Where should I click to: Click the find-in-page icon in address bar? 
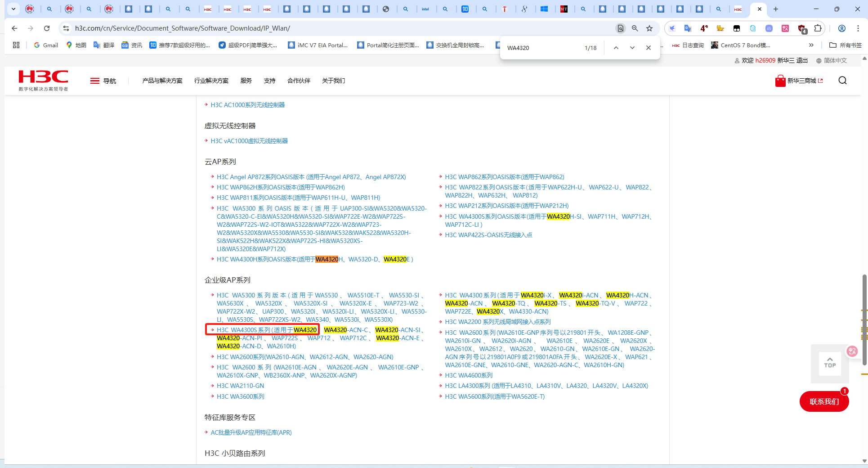click(621, 28)
